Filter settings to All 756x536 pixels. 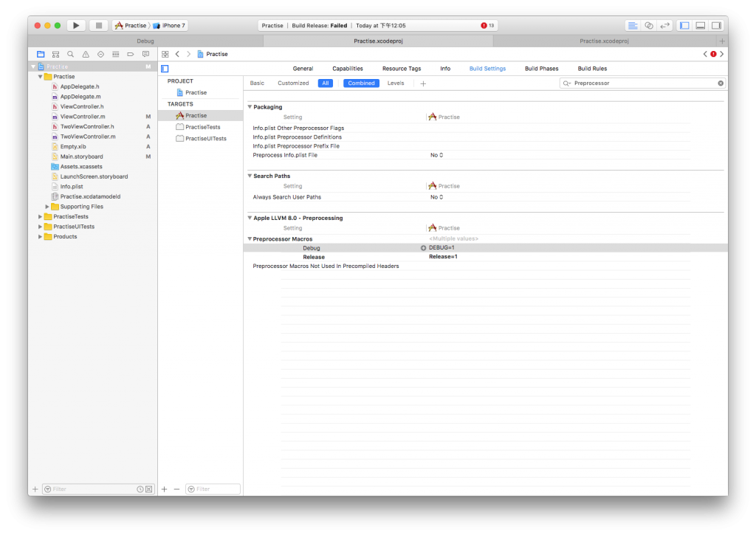coord(326,83)
